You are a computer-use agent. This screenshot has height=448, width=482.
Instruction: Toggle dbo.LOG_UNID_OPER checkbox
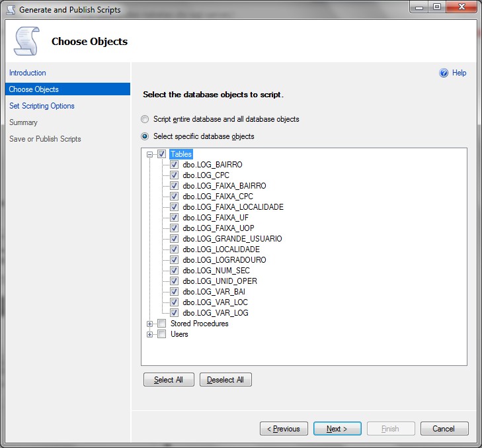[x=174, y=281]
